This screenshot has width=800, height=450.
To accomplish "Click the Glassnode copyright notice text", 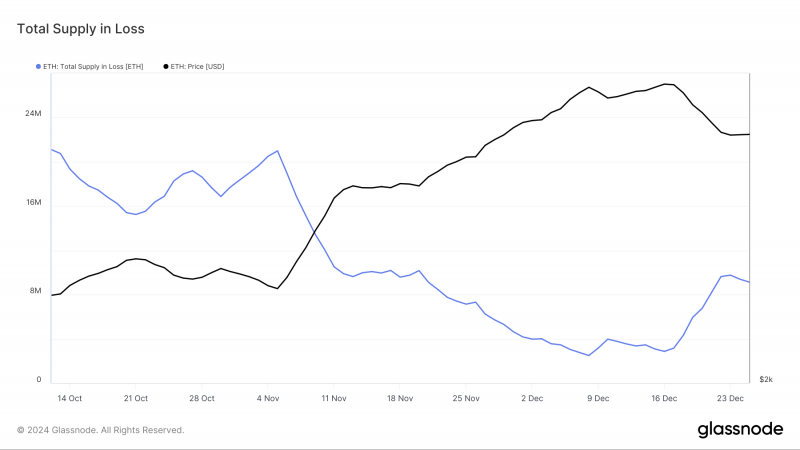I will tap(101, 430).
